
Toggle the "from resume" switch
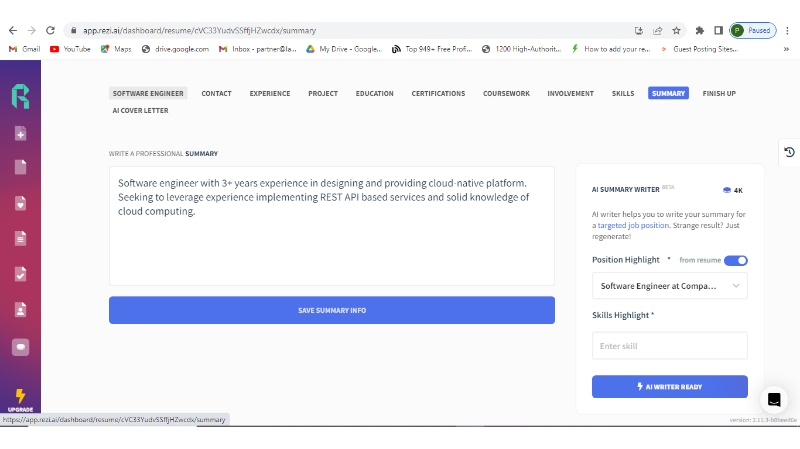[x=735, y=260]
